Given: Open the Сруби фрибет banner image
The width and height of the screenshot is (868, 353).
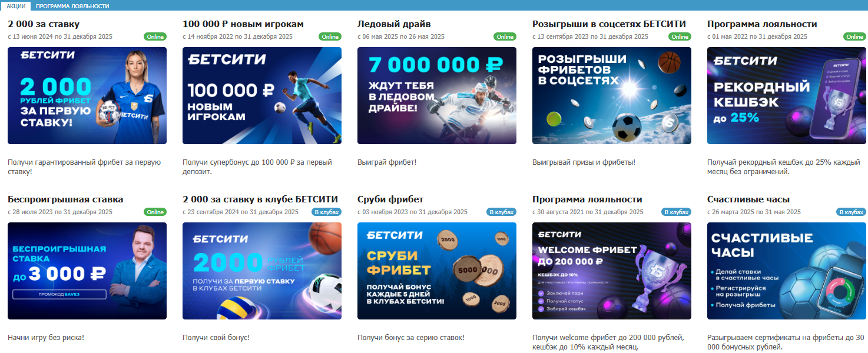Looking at the screenshot, I should pyautogui.click(x=437, y=271).
